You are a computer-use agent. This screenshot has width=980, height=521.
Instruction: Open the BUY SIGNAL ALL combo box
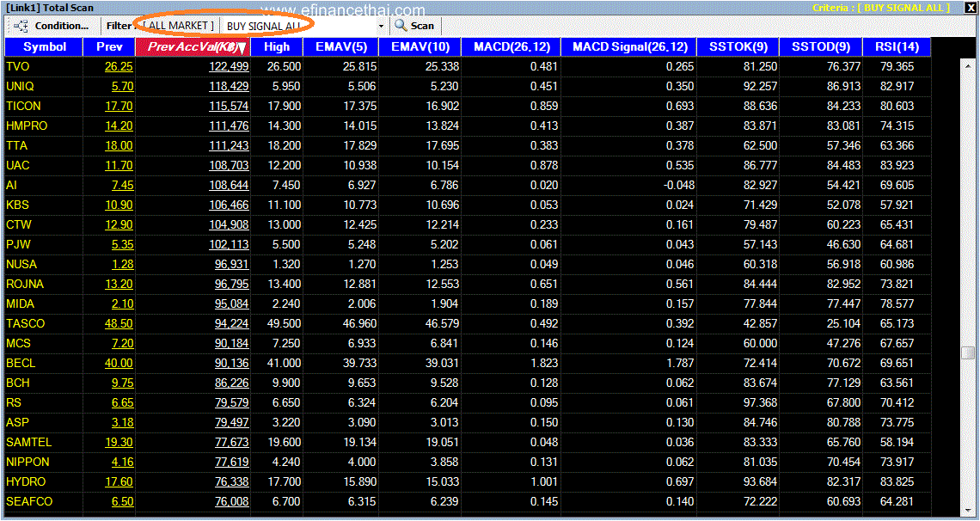coord(303,27)
